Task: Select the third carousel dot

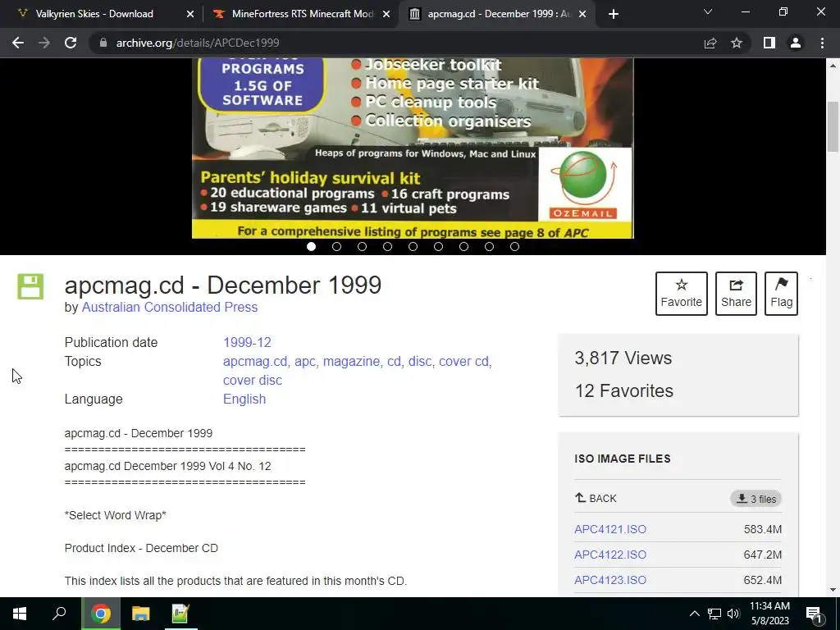Action: point(362,246)
